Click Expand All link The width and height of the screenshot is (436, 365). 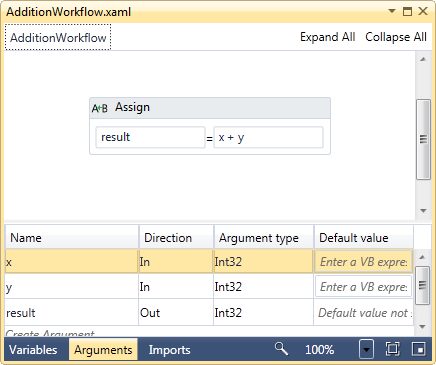point(328,37)
